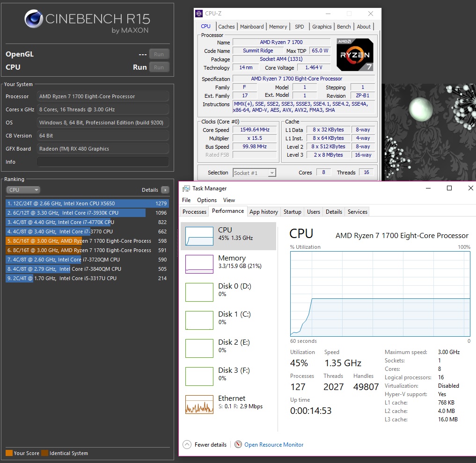Screen dimensions: 476x463
Task: Select ranking row Intel Core i7-3930K
Action: (87, 213)
